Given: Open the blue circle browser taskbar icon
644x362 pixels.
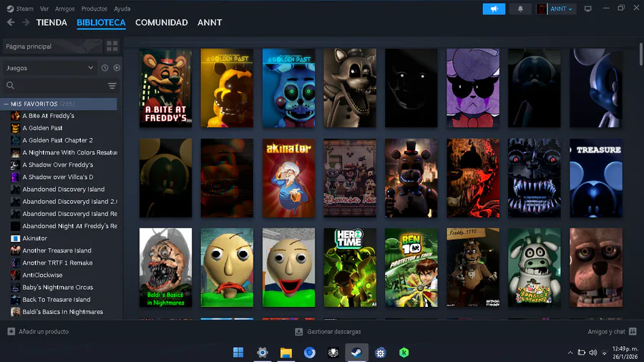Looking at the screenshot, I should click(310, 353).
